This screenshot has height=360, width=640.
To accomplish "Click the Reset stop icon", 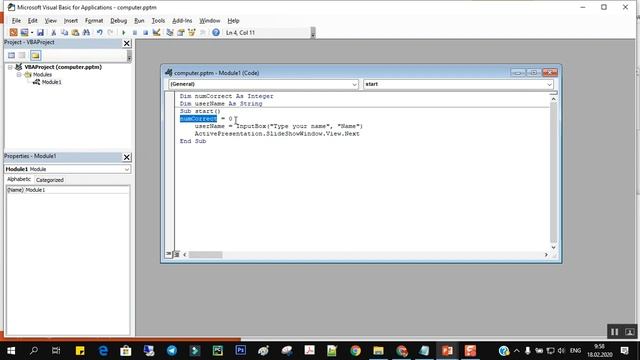I will [x=145, y=32].
